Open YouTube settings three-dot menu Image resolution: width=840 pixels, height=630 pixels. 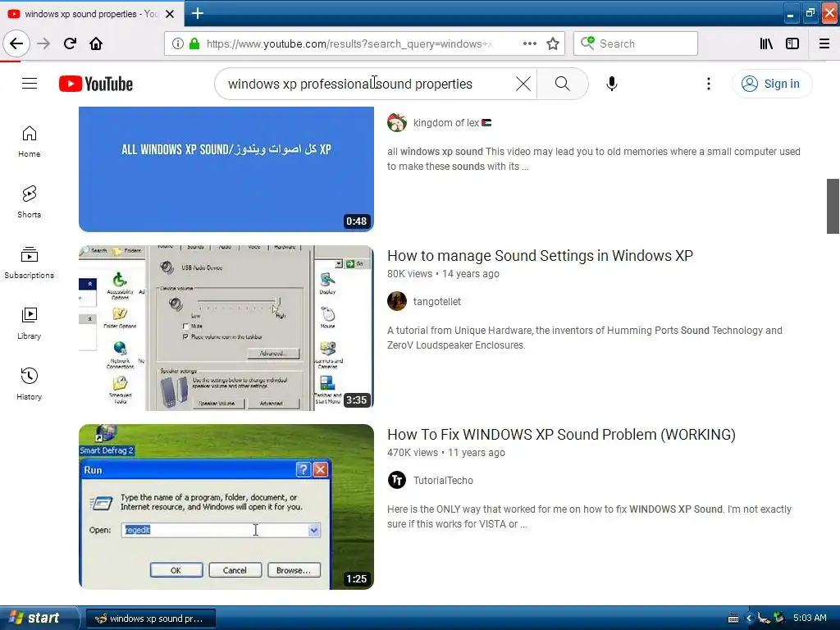[709, 84]
